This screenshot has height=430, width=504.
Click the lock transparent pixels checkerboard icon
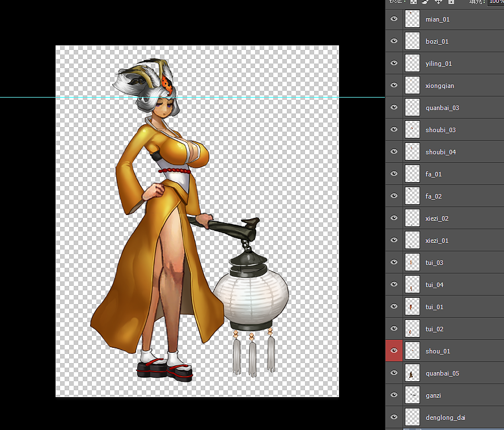413,2
